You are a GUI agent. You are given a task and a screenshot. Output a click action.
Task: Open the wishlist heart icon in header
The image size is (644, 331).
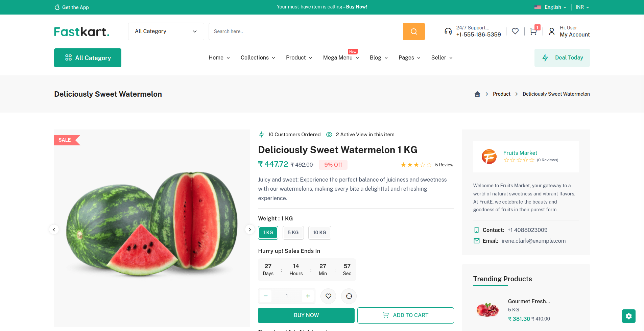pyautogui.click(x=515, y=31)
